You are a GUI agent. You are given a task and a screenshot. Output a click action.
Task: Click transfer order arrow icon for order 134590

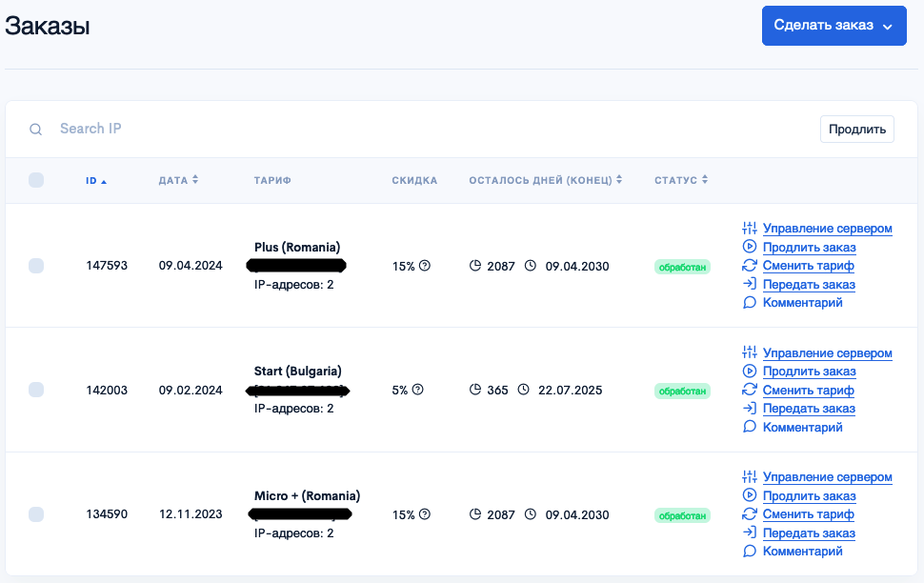point(749,533)
